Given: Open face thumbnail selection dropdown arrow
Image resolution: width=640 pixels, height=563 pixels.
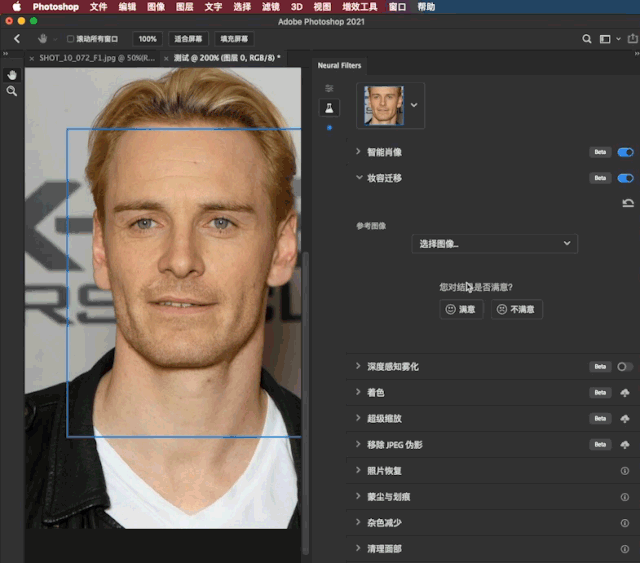Looking at the screenshot, I should (414, 105).
